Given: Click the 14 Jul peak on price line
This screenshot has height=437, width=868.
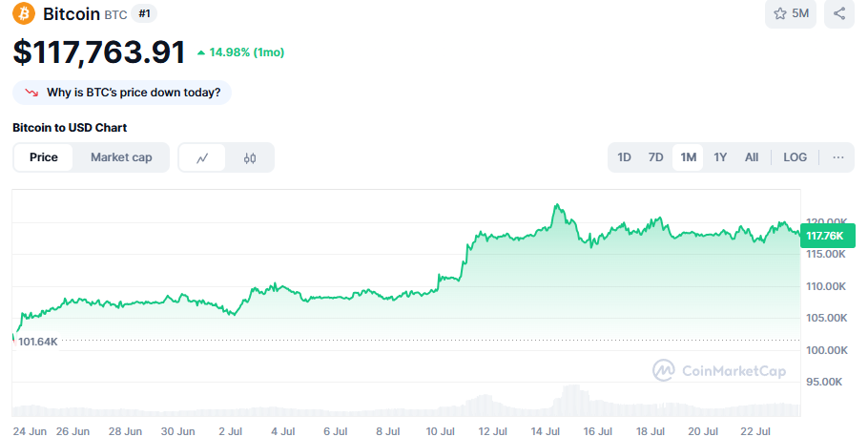Looking at the screenshot, I should pyautogui.click(x=557, y=205).
